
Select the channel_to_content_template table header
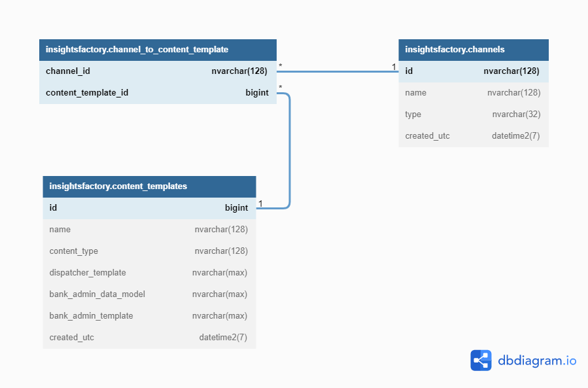[158, 50]
